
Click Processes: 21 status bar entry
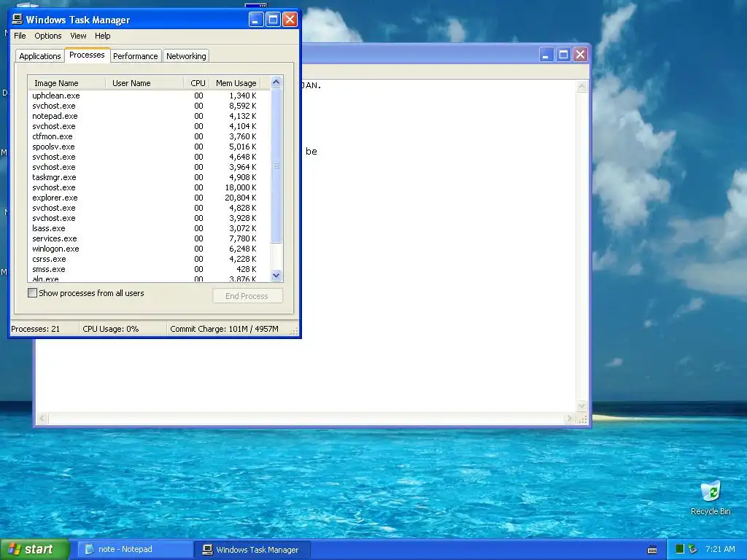(44, 329)
